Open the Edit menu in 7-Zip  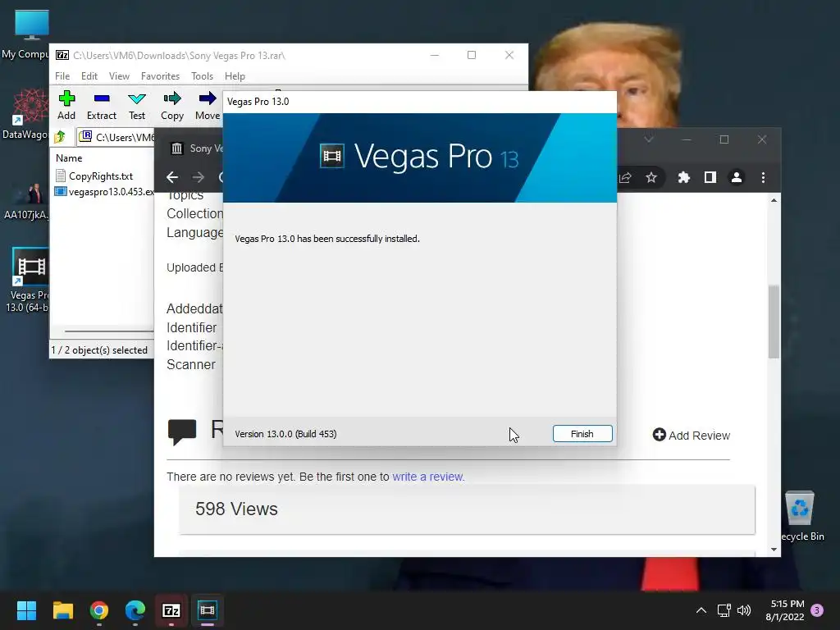coord(89,76)
